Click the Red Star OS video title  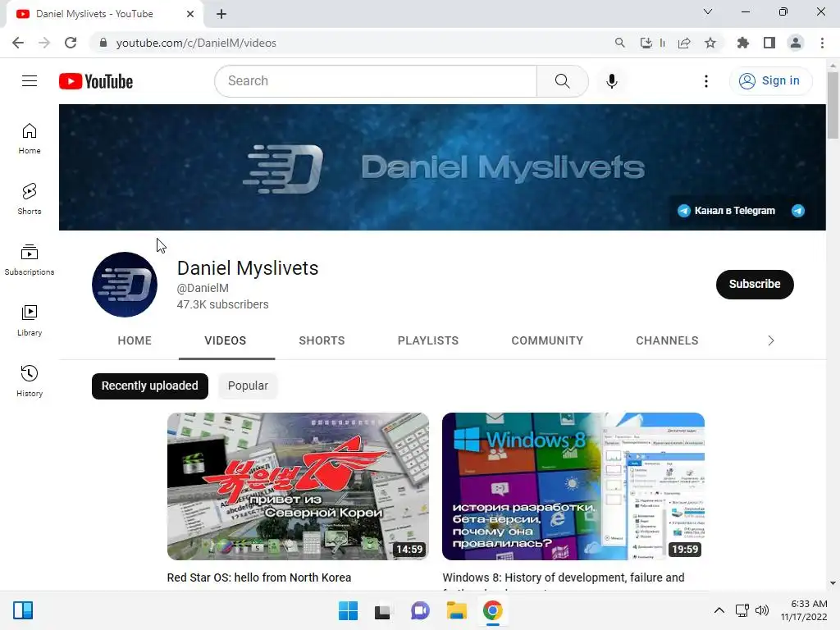coord(258,577)
